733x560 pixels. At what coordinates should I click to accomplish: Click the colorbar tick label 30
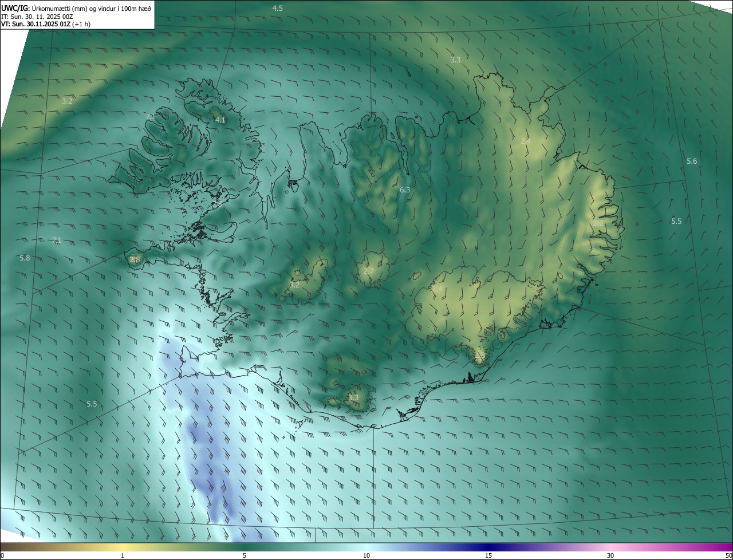coord(610,555)
